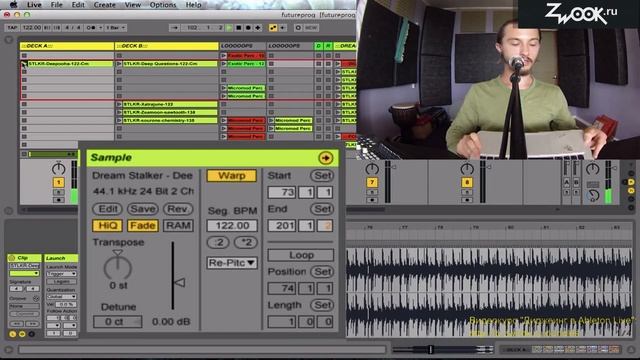Click the transport Record button

pyautogui.click(x=248, y=28)
